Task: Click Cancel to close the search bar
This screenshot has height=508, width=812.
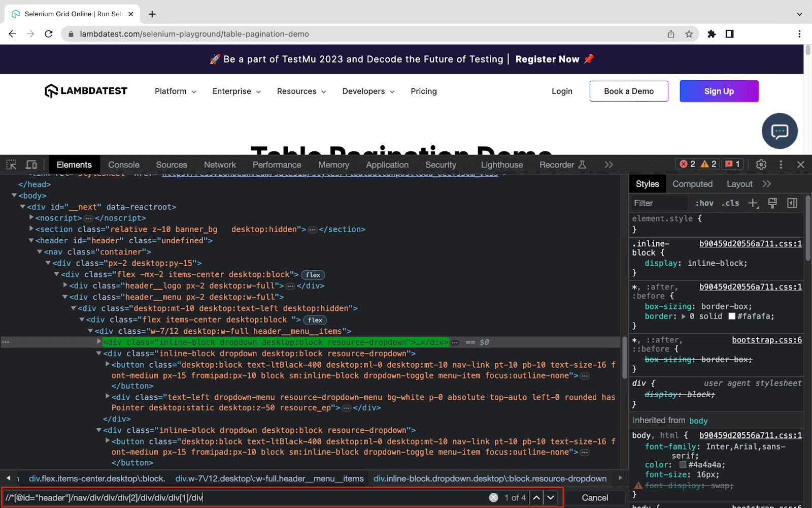Action: pyautogui.click(x=595, y=498)
